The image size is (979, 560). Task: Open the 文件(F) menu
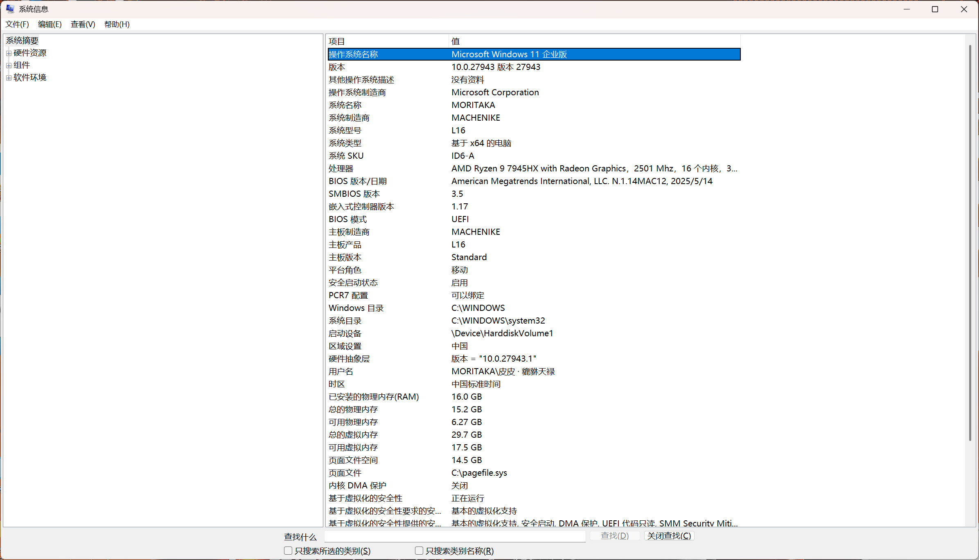pos(17,24)
